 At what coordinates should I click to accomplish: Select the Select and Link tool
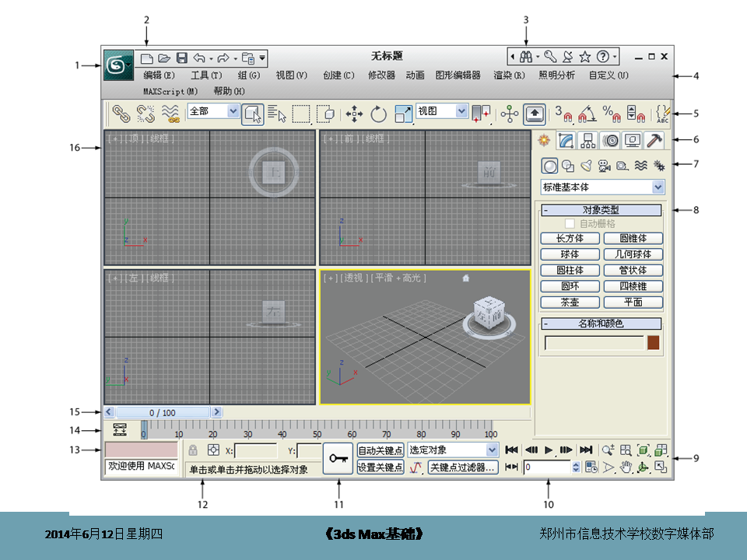(121, 114)
